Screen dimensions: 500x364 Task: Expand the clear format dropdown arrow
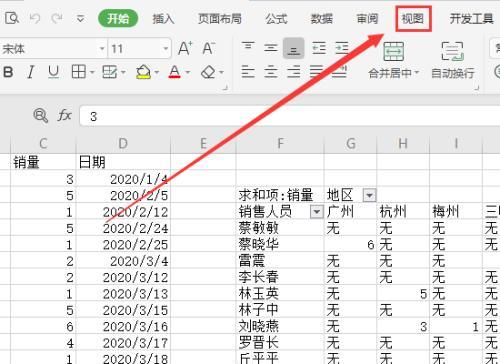pyautogui.click(x=221, y=72)
